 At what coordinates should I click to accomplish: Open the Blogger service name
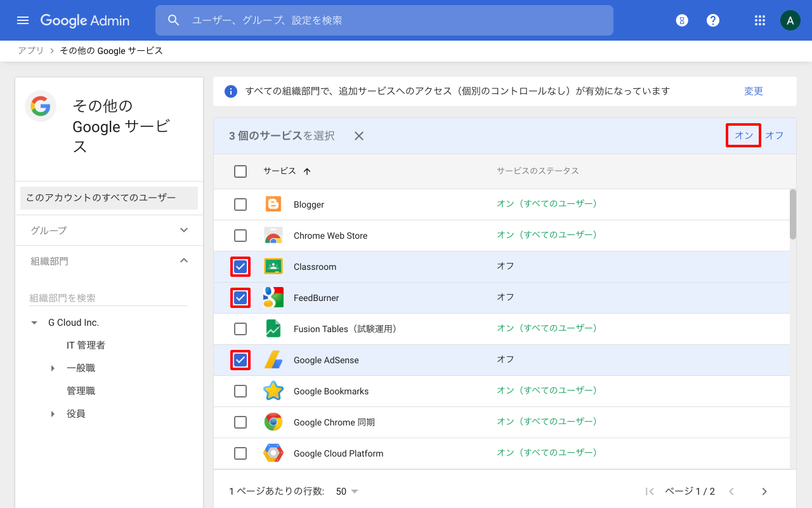pyautogui.click(x=309, y=204)
